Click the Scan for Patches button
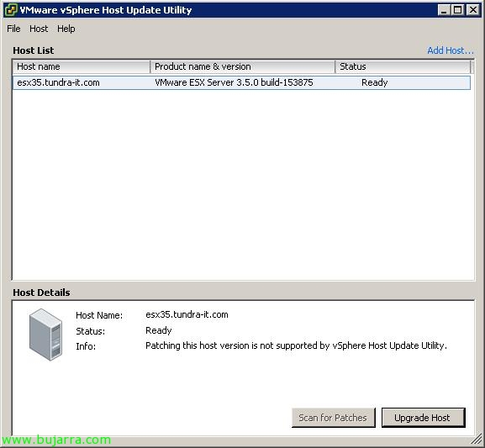The width and height of the screenshot is (485, 448). 333,418
